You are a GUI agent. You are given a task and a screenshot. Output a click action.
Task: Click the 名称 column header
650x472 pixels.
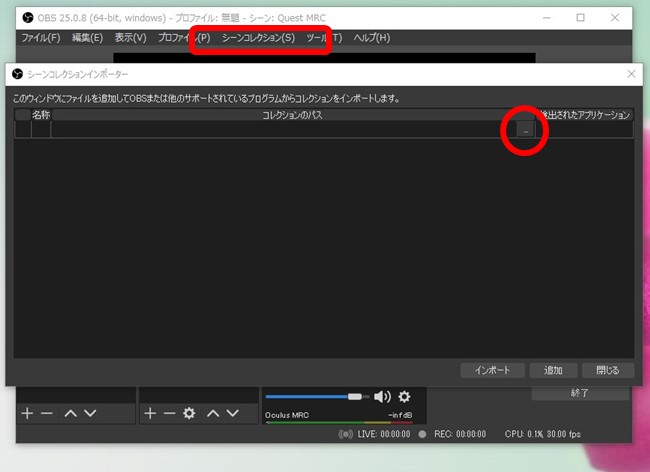tap(41, 115)
